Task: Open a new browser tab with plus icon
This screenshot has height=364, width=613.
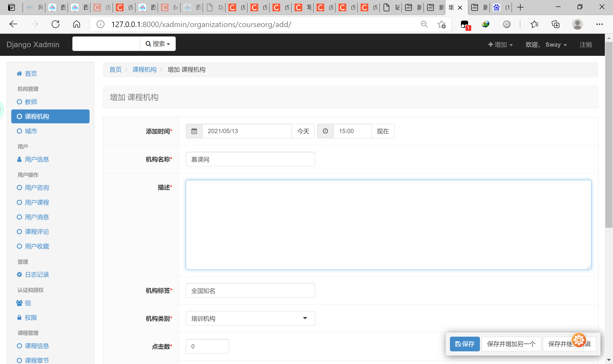Action: point(520,7)
